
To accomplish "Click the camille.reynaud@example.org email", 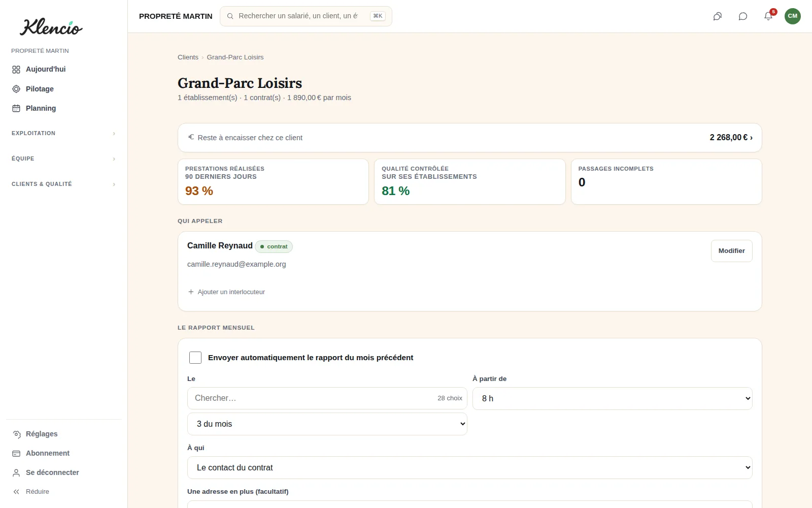I will pos(236,264).
